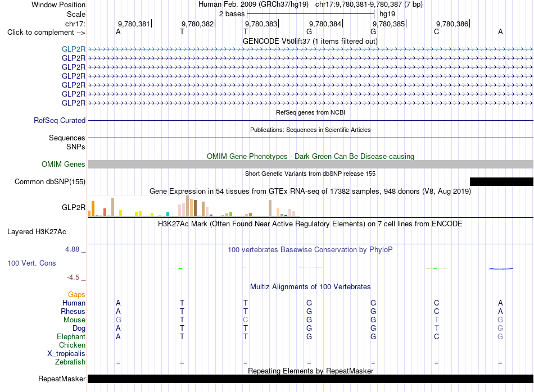The width and height of the screenshot is (534, 392).
Task: Click the Chicken species label
Action: (72, 345)
